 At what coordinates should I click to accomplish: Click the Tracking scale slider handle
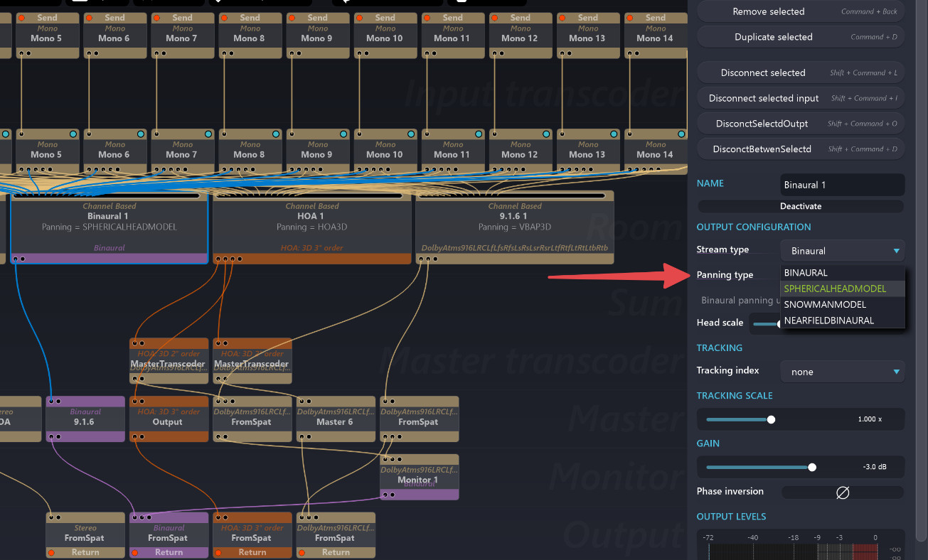click(771, 419)
